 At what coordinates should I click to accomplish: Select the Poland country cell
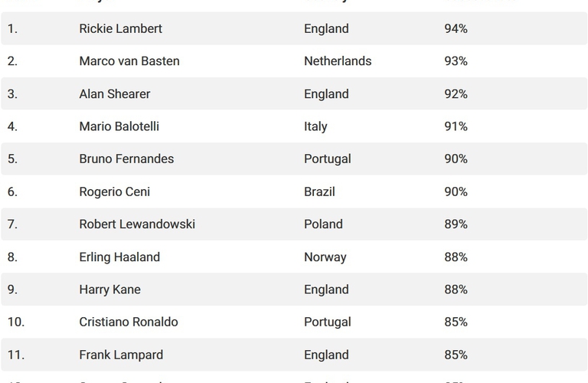[x=323, y=224]
